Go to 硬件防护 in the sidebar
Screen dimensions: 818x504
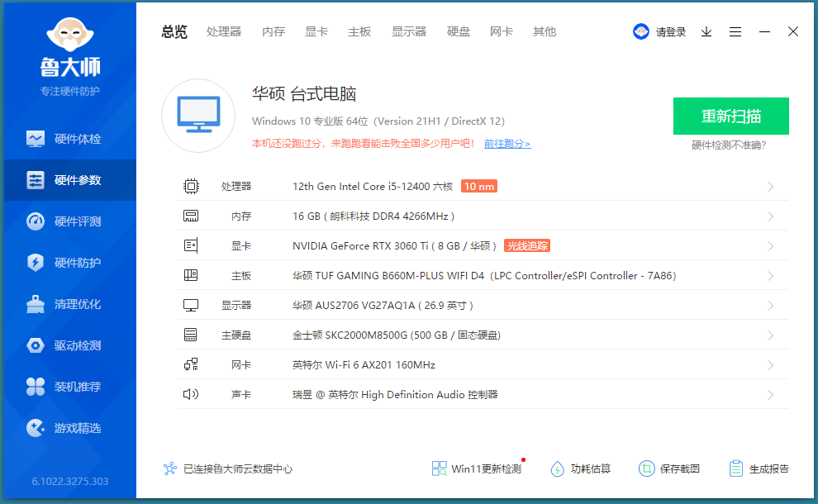click(70, 263)
